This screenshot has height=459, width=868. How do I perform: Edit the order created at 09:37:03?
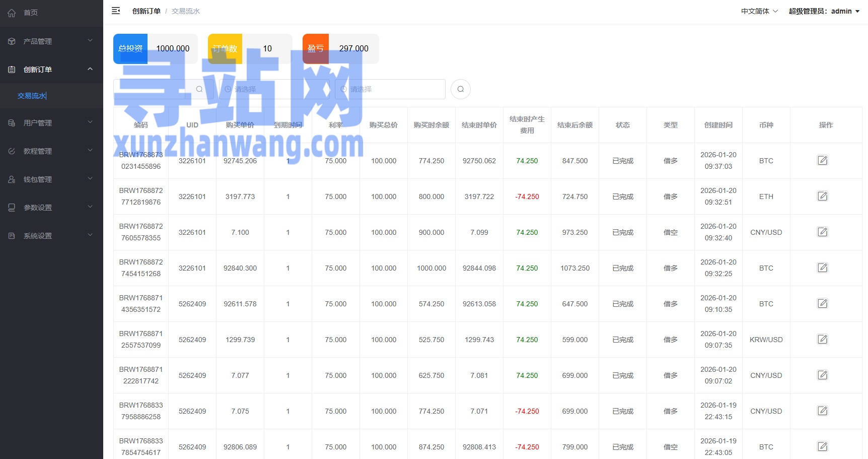coord(822,161)
